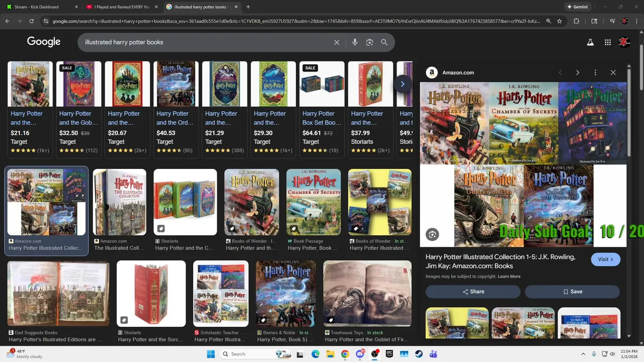Open File Explorer from the taskbar

click(x=330, y=354)
